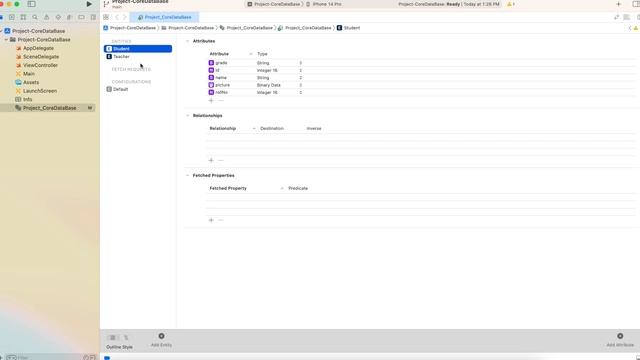Toggle the navigator sidebar panel icon
Viewport: 640px width, 360px height.
pyautogui.click(x=31, y=4)
